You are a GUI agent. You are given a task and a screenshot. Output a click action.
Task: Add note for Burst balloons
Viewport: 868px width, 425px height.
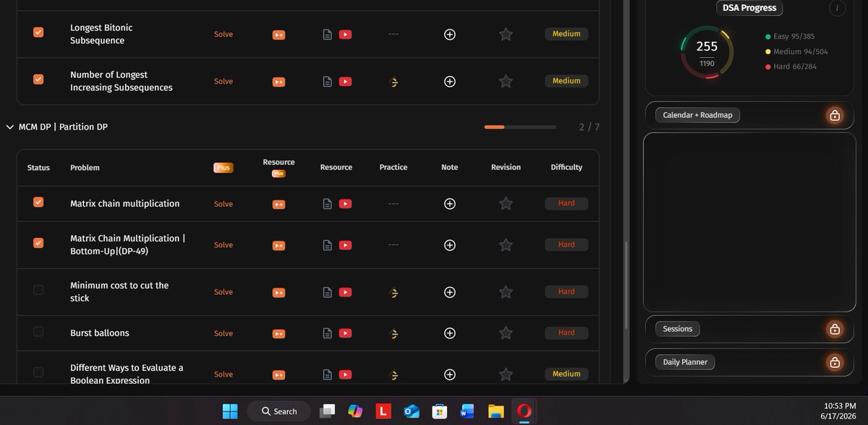450,333
